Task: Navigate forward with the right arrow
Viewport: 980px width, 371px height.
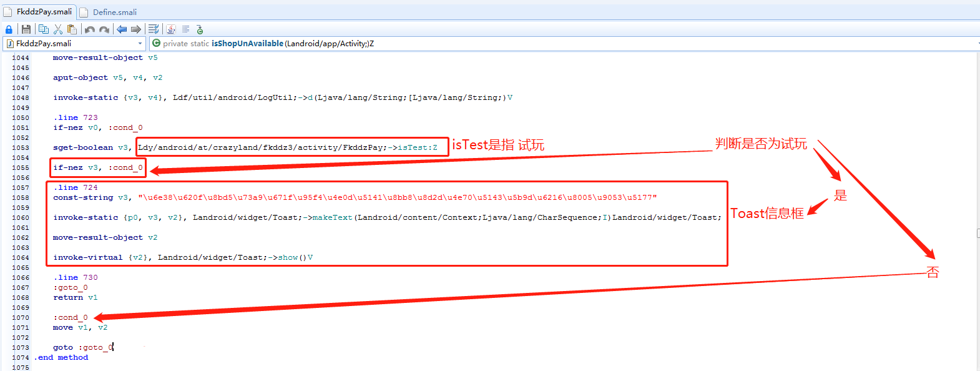Action: point(135,29)
